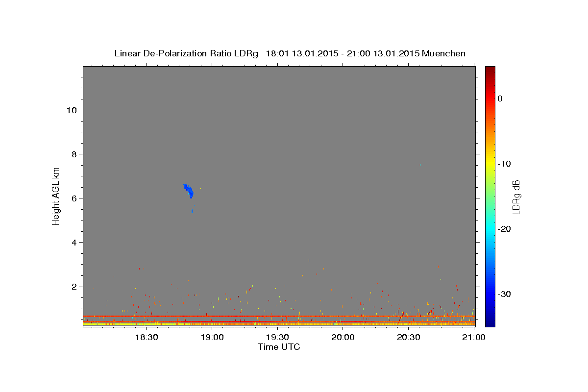
Task: Click the colorbar value 0
Action: coord(500,98)
